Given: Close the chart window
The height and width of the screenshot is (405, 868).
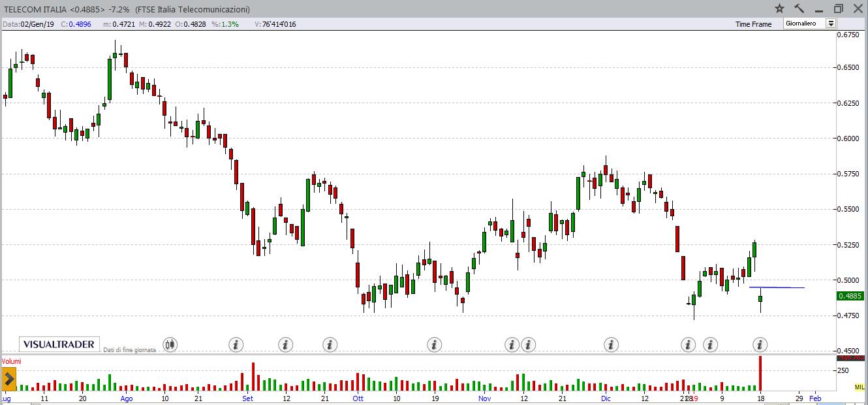Looking at the screenshot, I should (x=857, y=8).
